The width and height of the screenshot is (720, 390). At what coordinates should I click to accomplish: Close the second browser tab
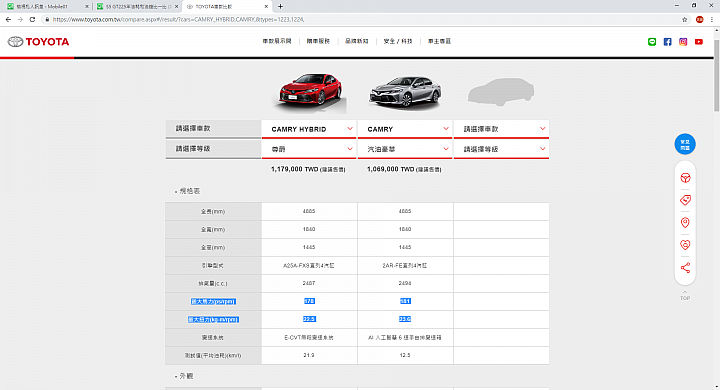[x=176, y=6]
